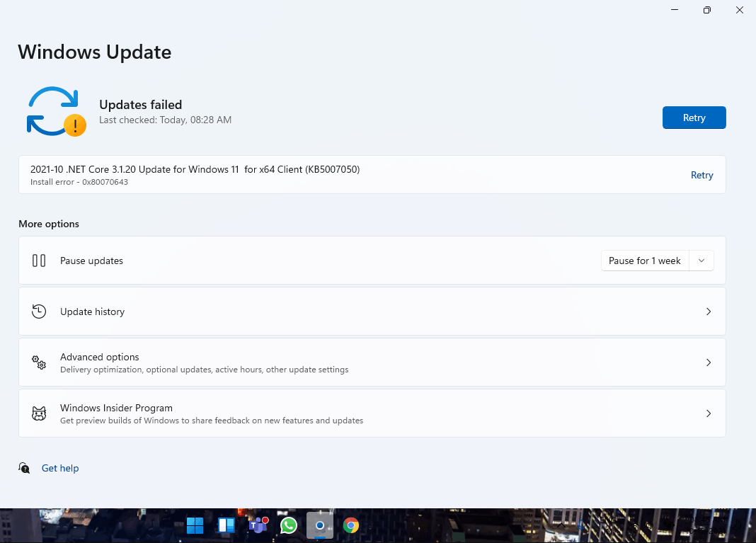The width and height of the screenshot is (756, 543).
Task: Open WhatsApp from the taskbar
Action: point(289,525)
